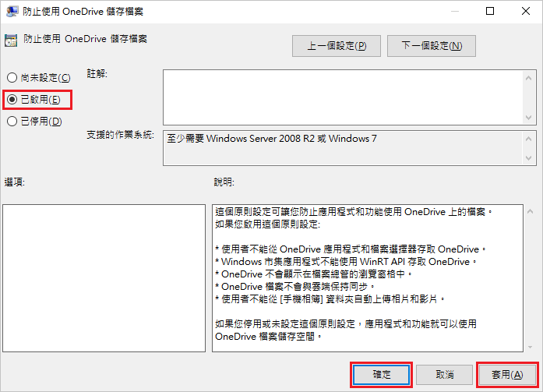The image size is (543, 392).
Task: Click the 註解 box scroll down arrow
Action: (x=528, y=118)
